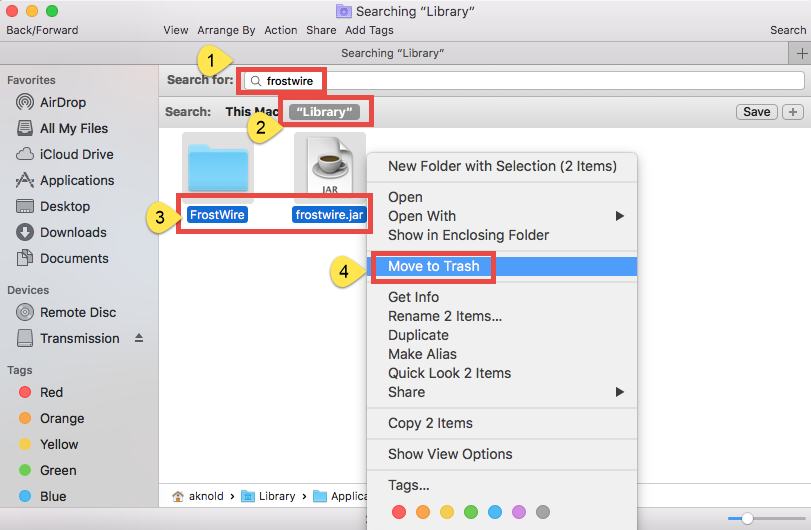Choose Copy 2 Items
This screenshot has width=811, height=530.
pyautogui.click(x=502, y=423)
